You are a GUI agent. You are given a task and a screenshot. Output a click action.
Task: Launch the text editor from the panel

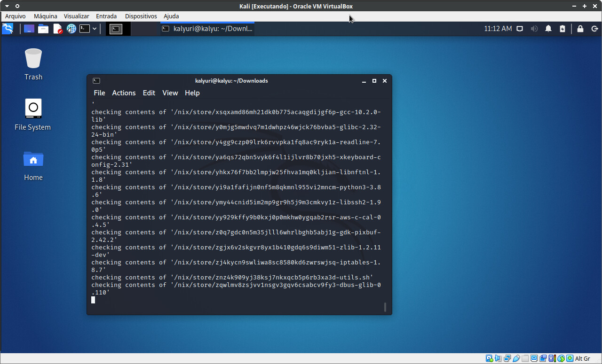(57, 29)
